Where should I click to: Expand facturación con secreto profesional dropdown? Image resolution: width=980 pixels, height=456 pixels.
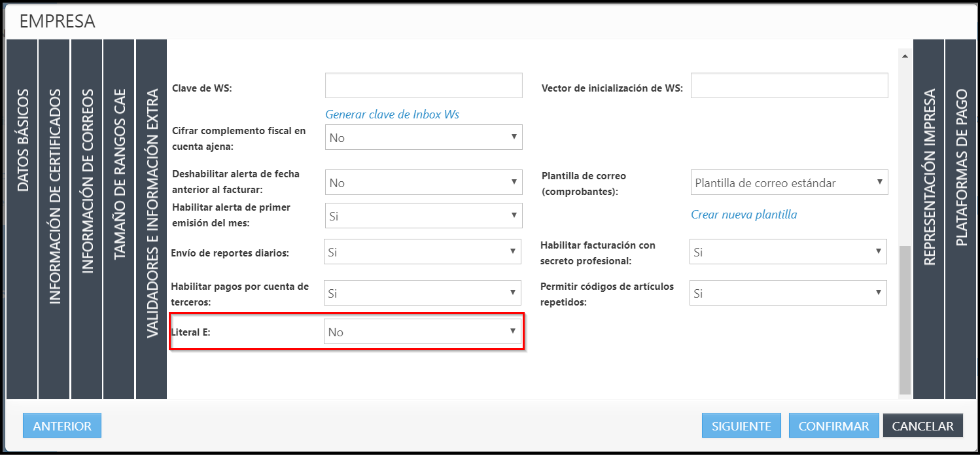click(x=788, y=252)
